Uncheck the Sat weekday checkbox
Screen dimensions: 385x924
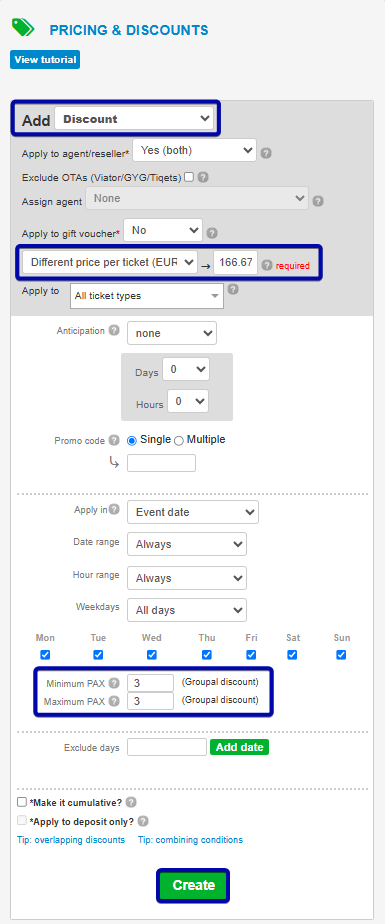point(292,655)
